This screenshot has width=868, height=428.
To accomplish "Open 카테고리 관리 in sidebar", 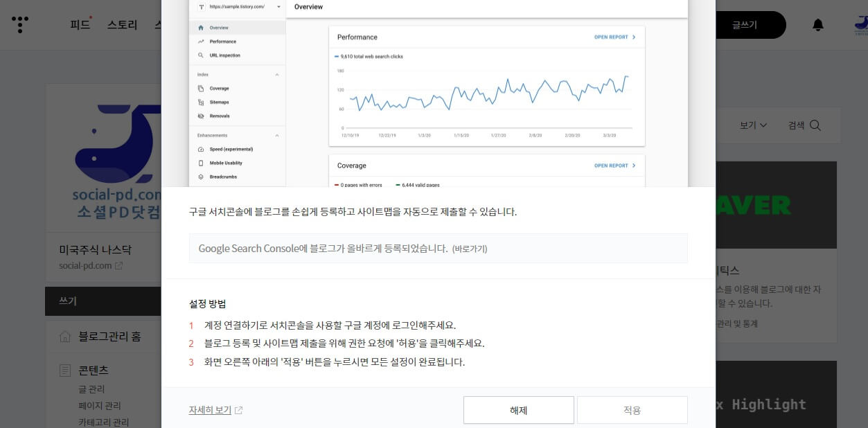I will tap(104, 422).
